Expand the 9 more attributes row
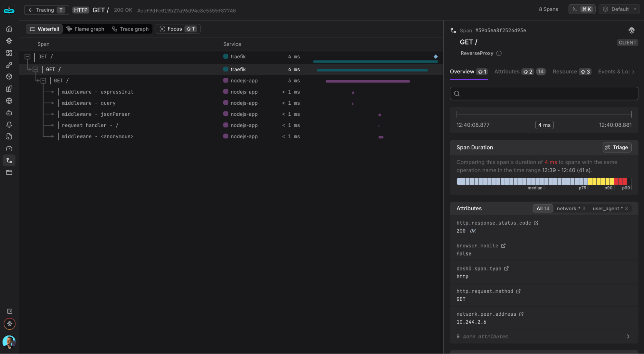This screenshot has width=644, height=354. coord(544,337)
